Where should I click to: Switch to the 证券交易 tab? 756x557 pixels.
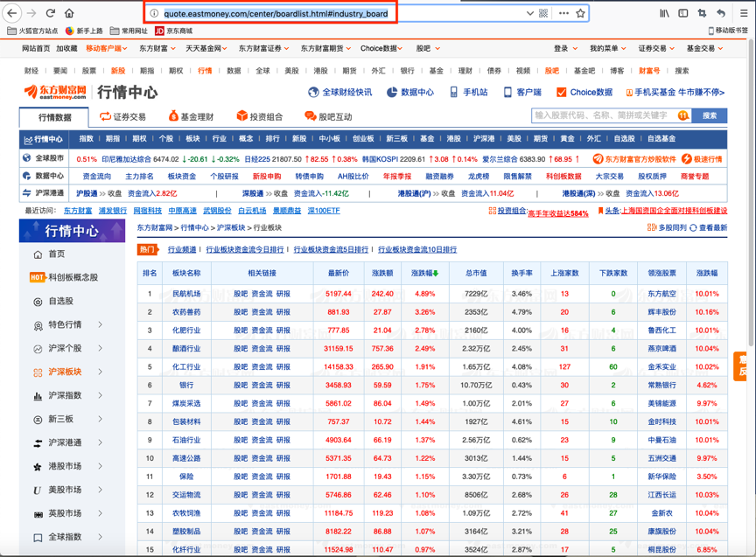click(x=122, y=116)
